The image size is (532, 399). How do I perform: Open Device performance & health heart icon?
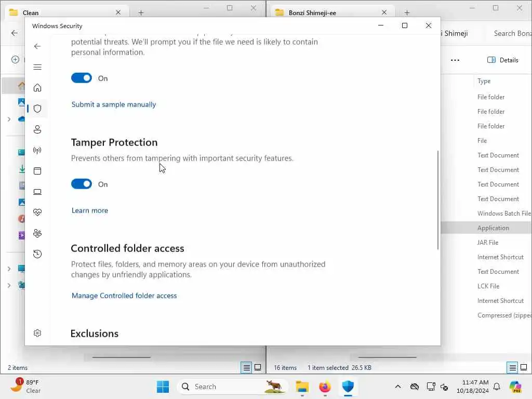[x=37, y=212]
